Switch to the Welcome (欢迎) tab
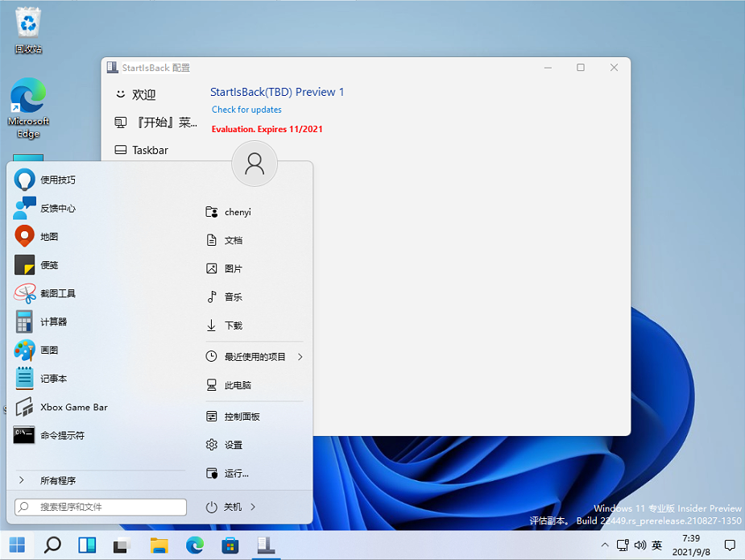The height and width of the screenshot is (560, 745). pyautogui.click(x=143, y=95)
